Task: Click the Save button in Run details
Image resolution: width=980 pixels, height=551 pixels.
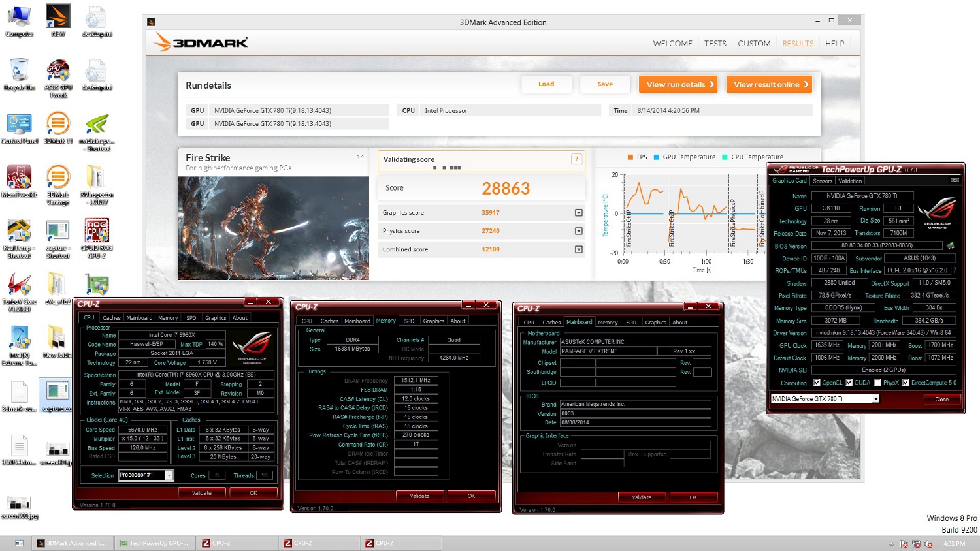Action: pos(605,84)
